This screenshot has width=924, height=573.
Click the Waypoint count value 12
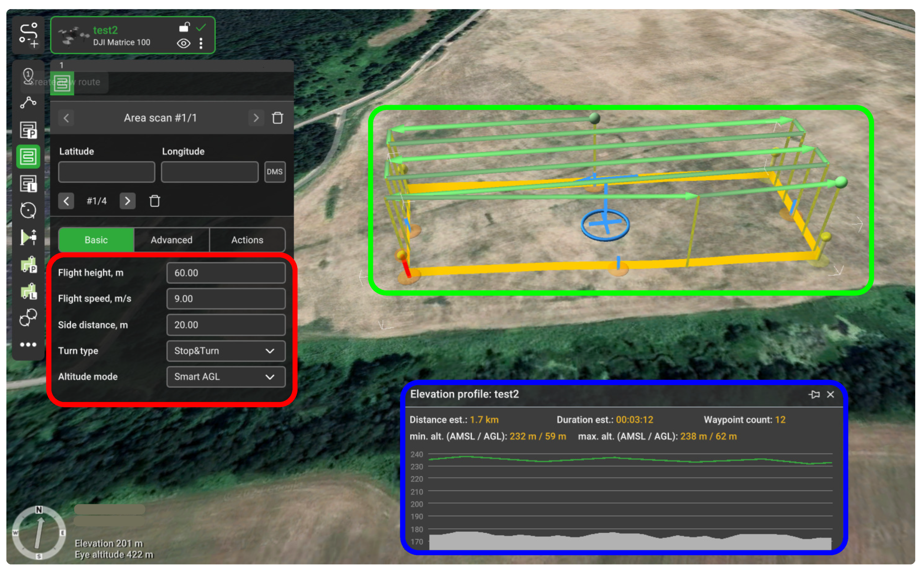pyautogui.click(x=780, y=419)
